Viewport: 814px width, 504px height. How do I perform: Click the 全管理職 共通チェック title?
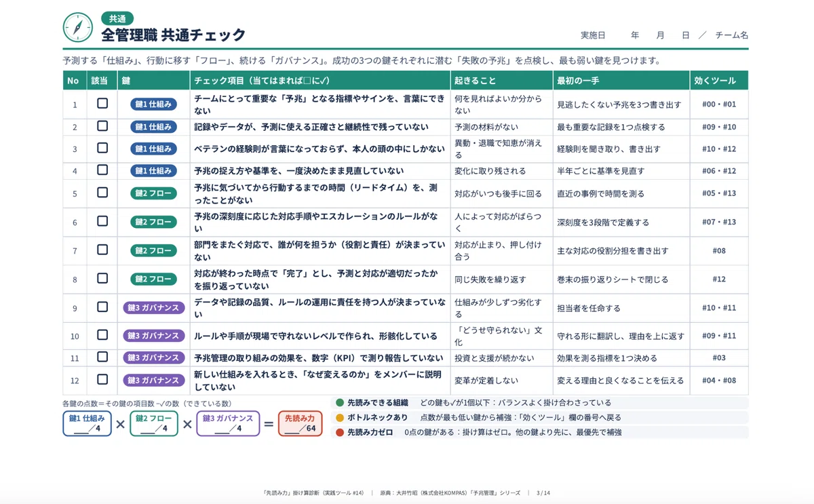coord(174,35)
